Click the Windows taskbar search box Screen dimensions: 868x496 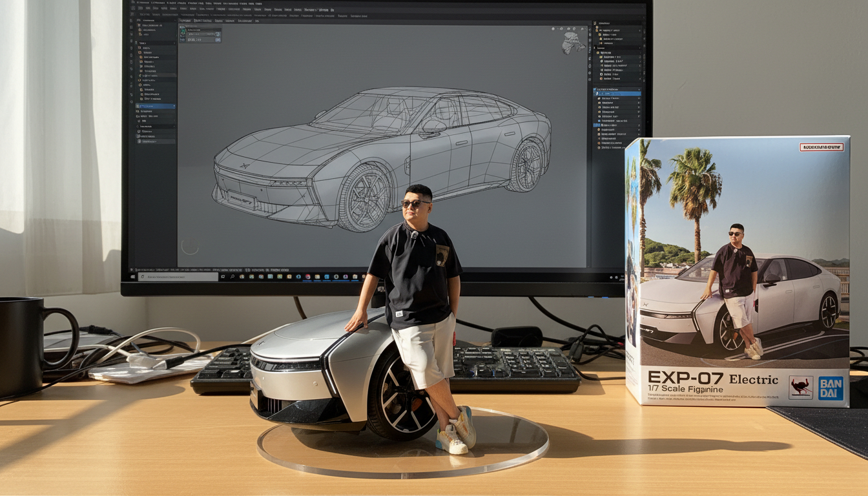[x=178, y=276]
